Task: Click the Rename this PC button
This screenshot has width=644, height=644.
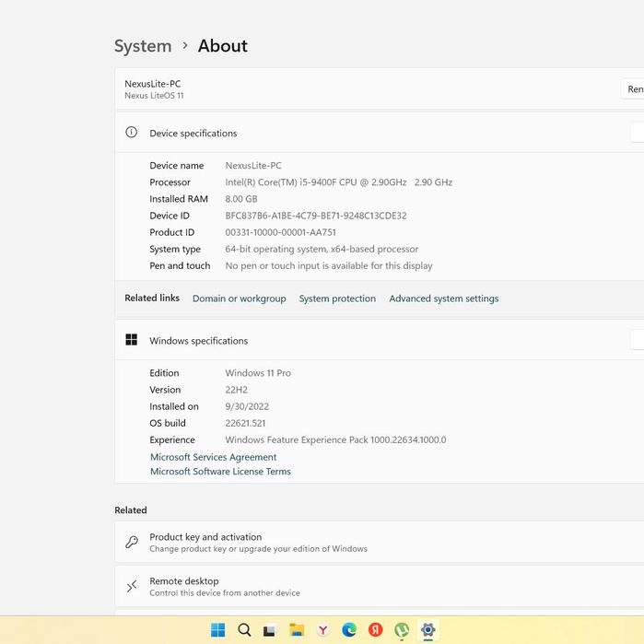Action: coord(633,89)
